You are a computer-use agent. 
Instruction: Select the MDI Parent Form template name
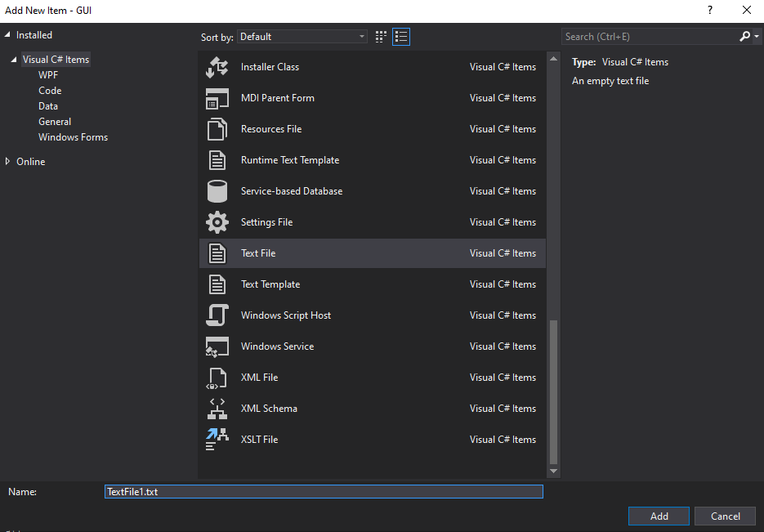(278, 98)
